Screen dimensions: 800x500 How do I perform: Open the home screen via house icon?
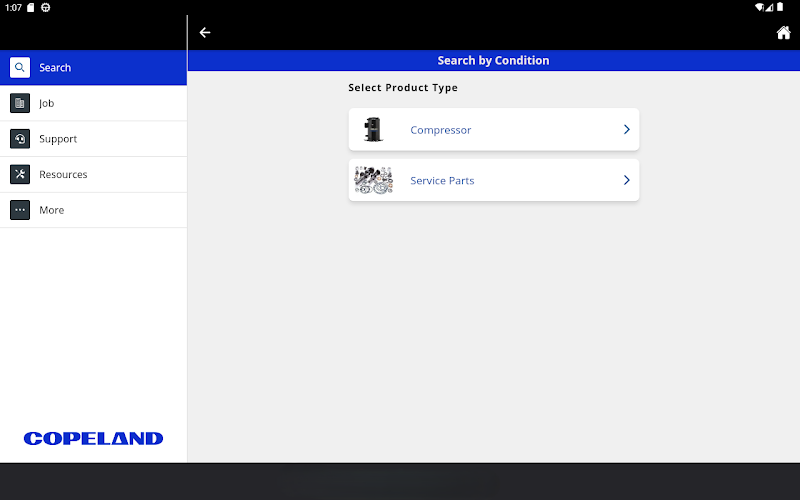tap(783, 33)
